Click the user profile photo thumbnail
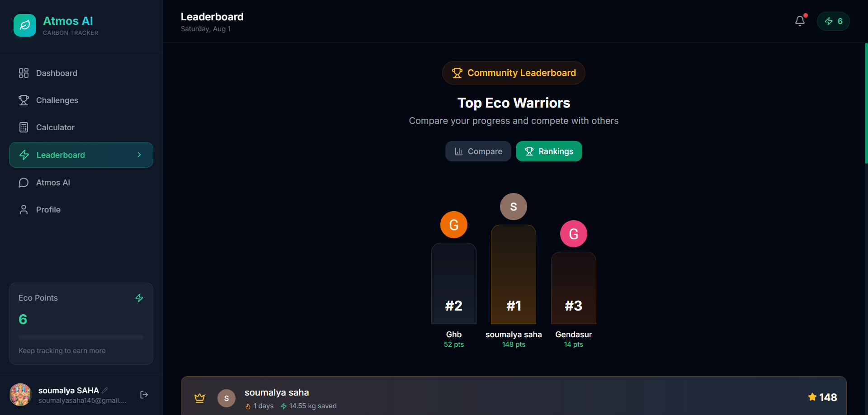The image size is (868, 415). click(20, 395)
